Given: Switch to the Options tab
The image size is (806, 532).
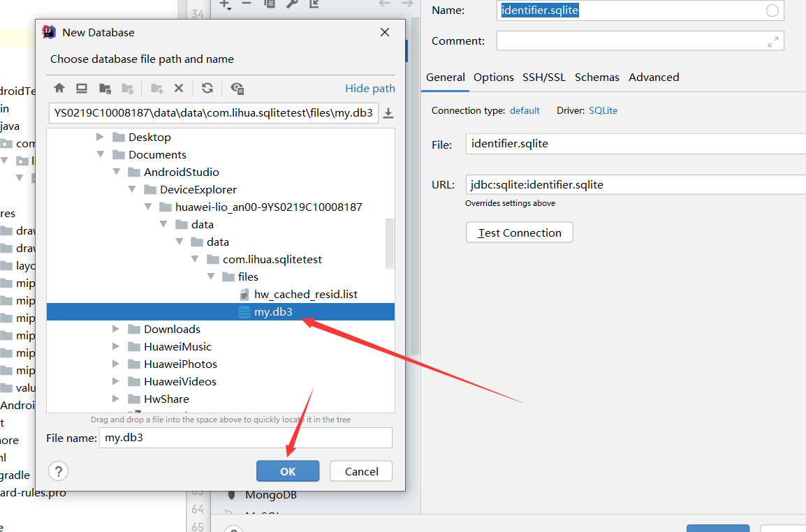Looking at the screenshot, I should 493,77.
